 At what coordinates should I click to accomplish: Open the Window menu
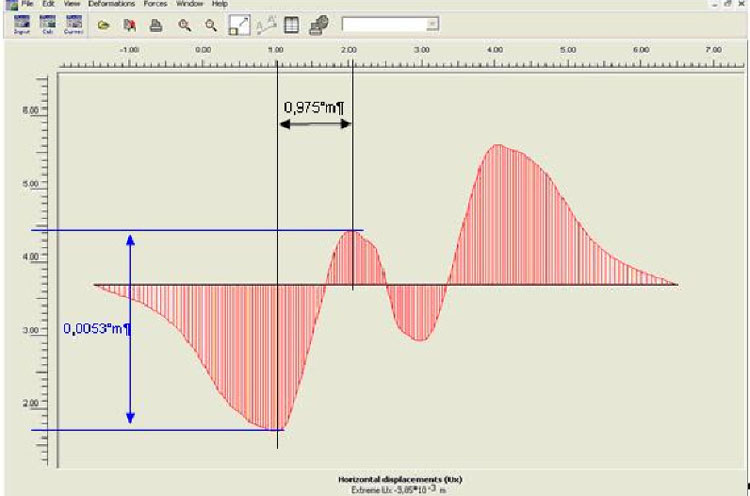[x=190, y=4]
